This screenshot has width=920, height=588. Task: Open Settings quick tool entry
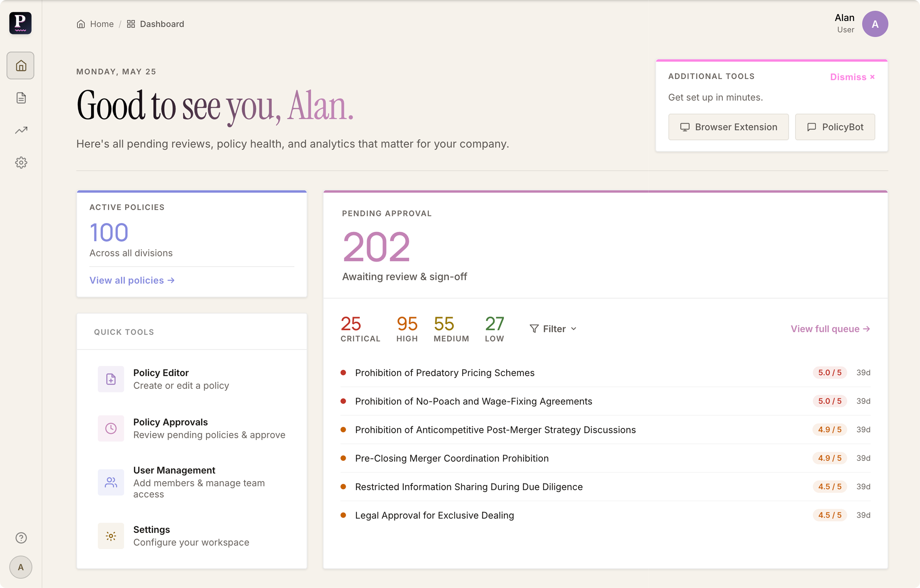[192, 536]
